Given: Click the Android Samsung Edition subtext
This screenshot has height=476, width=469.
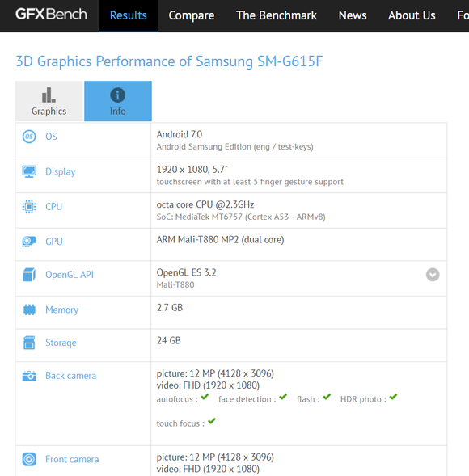Looking at the screenshot, I should (x=234, y=147).
